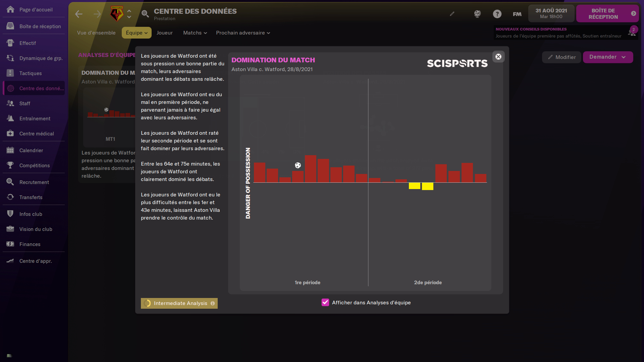Open Centre d'appr. section
644x362 pixels.
pyautogui.click(x=34, y=261)
